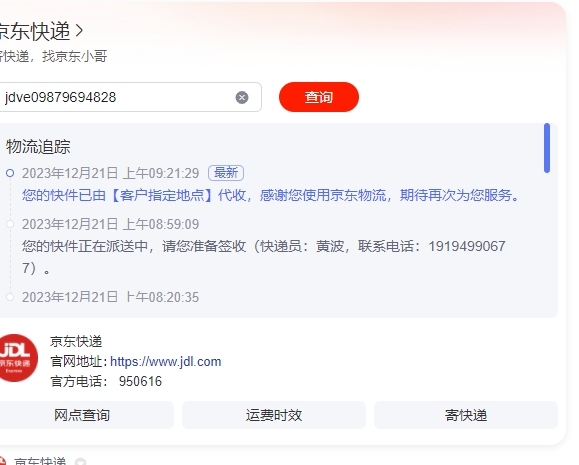This screenshot has height=465, width=579.
Task: Focus the jdve09879694828 tracking number field
Action: (x=129, y=97)
